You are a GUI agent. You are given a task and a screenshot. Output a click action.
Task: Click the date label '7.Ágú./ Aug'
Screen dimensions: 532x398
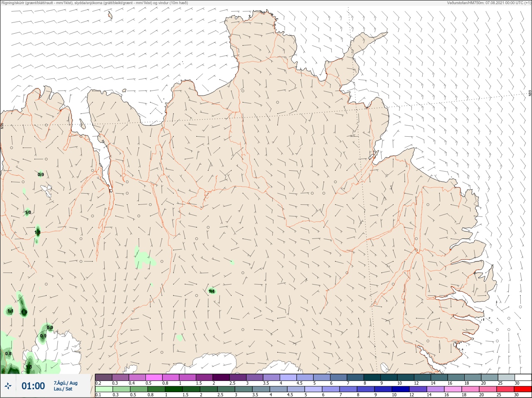point(66,383)
